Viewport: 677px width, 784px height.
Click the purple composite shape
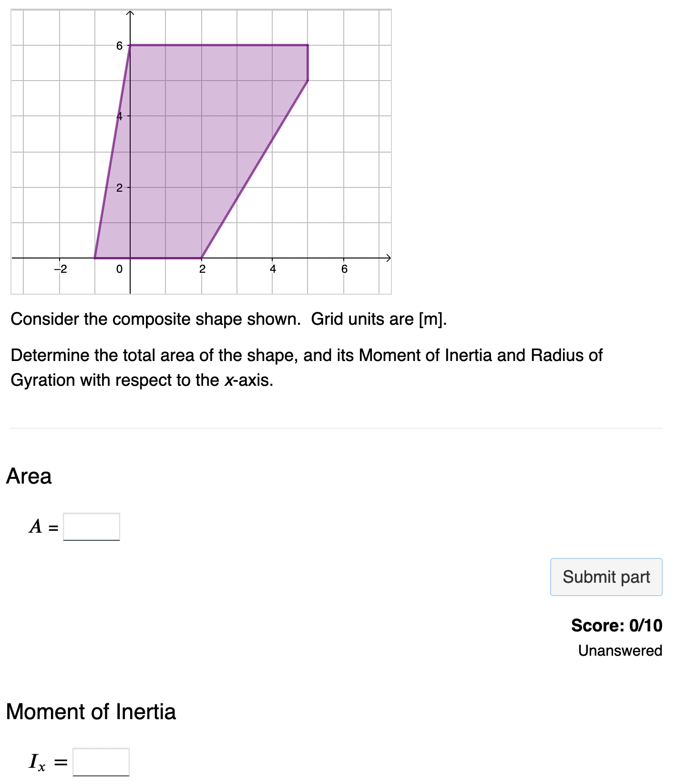click(x=191, y=143)
